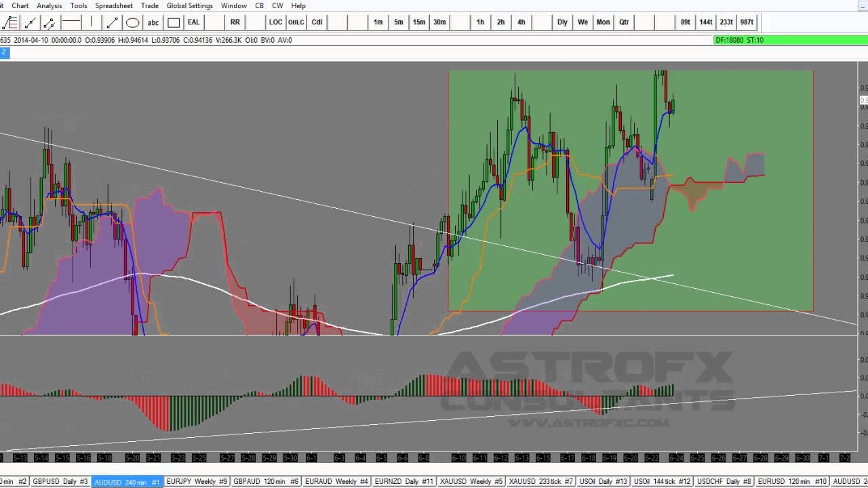Select the vertical line drawing tool

coord(91,22)
